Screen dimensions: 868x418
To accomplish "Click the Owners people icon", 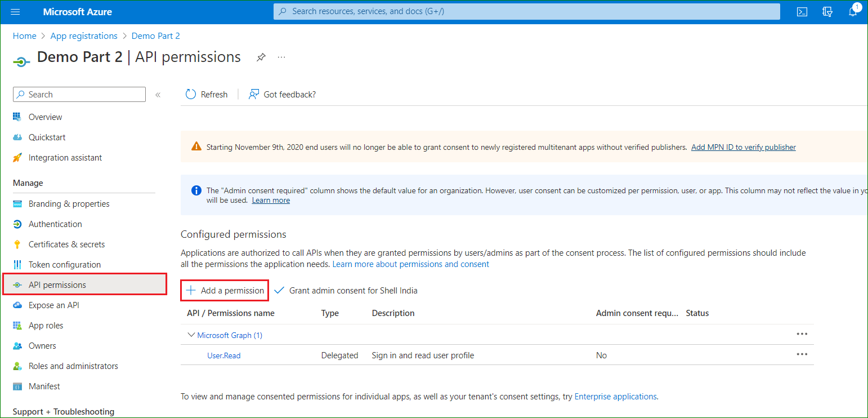I will click(x=17, y=346).
